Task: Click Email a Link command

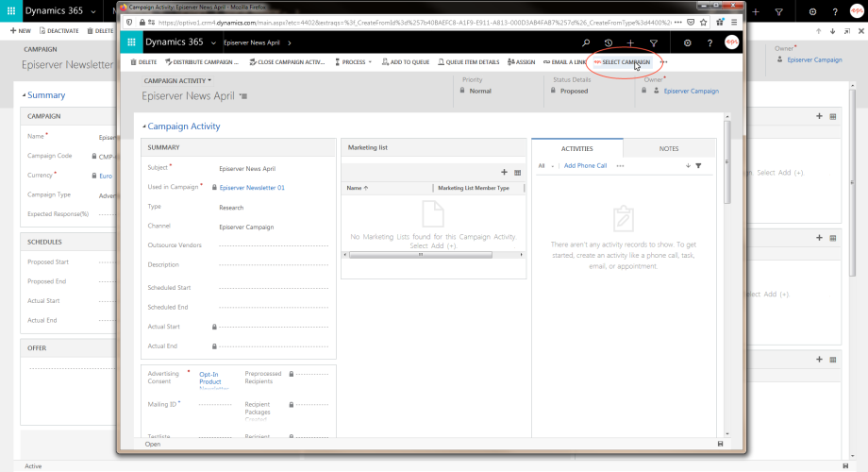Action: point(564,62)
